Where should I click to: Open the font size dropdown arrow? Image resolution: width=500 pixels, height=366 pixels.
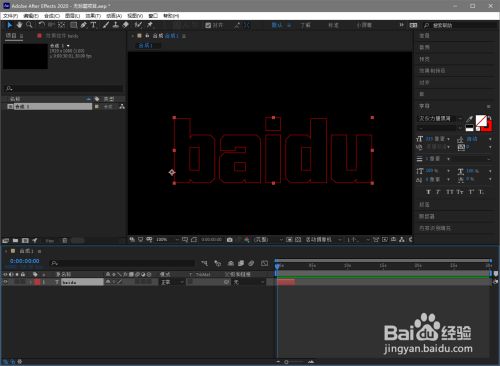coord(449,139)
